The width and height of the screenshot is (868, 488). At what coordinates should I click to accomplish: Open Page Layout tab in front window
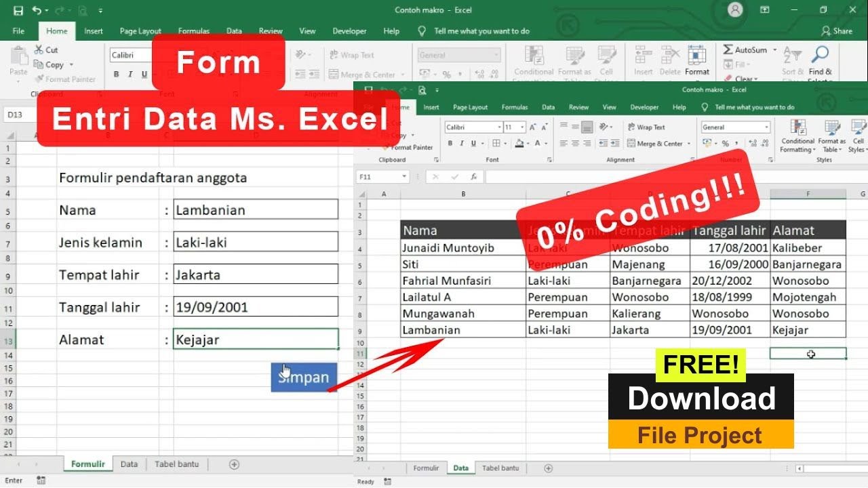click(471, 107)
